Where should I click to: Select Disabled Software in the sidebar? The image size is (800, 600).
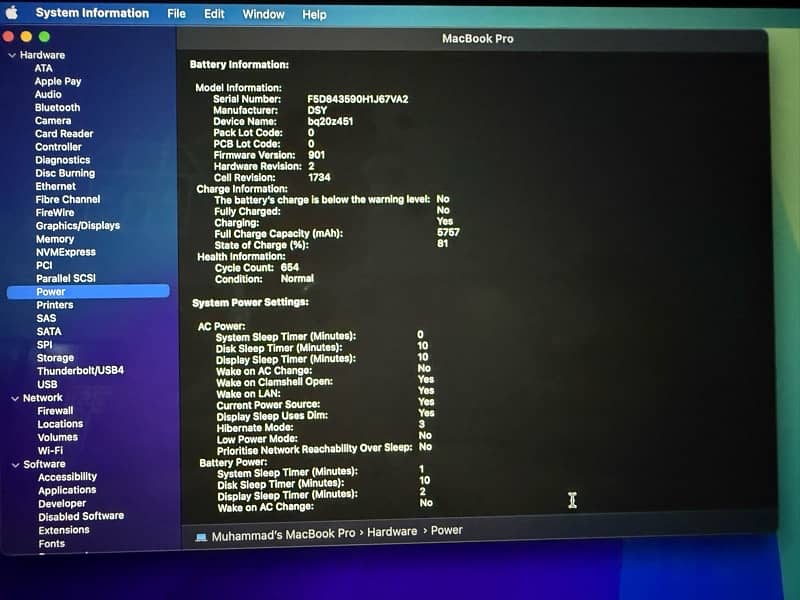pyautogui.click(x=81, y=517)
